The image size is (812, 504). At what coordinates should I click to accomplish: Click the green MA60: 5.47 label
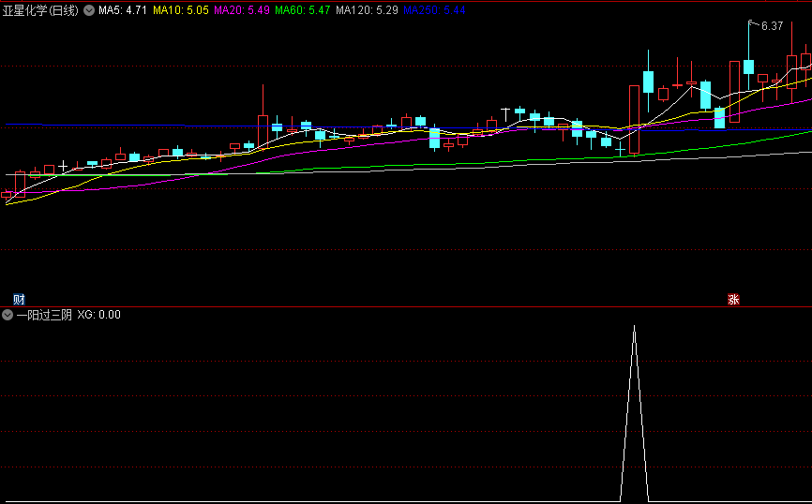303,10
